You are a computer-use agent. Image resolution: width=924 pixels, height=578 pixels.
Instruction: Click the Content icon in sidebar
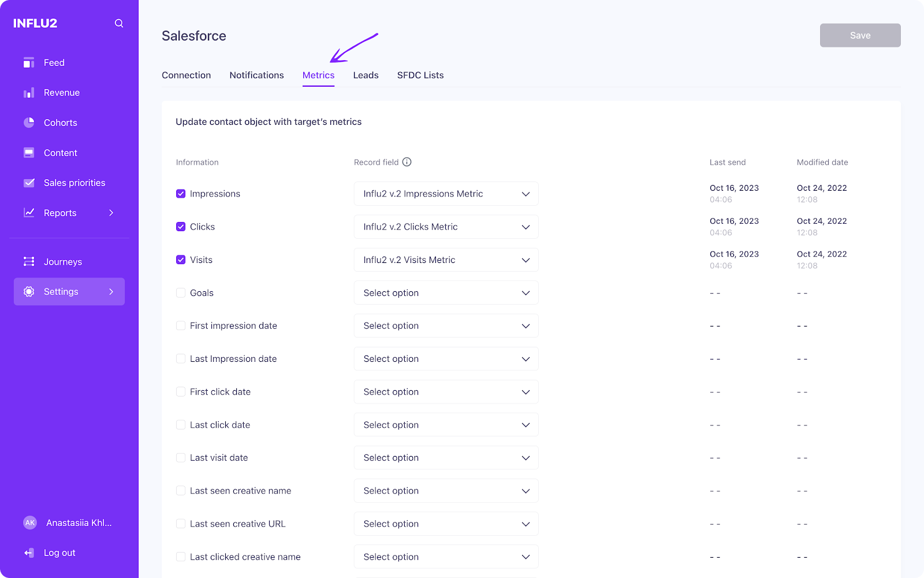pyautogui.click(x=29, y=153)
